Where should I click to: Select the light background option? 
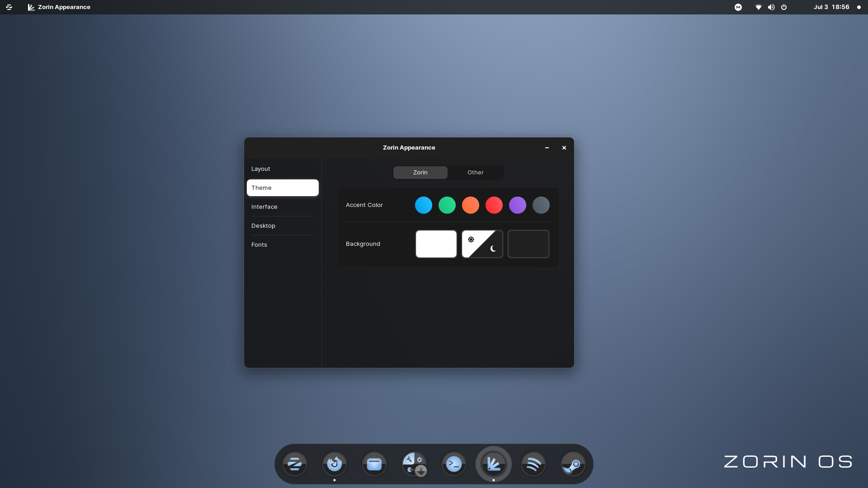point(436,244)
